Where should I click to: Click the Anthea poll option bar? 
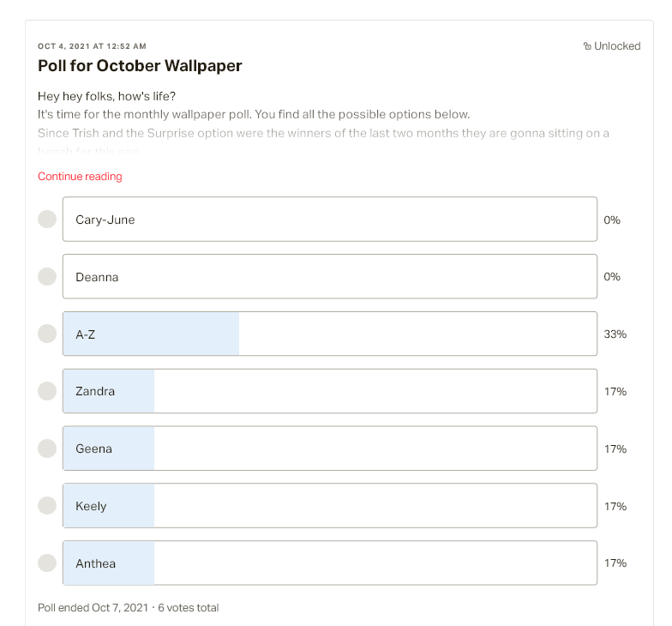pyautogui.click(x=329, y=563)
